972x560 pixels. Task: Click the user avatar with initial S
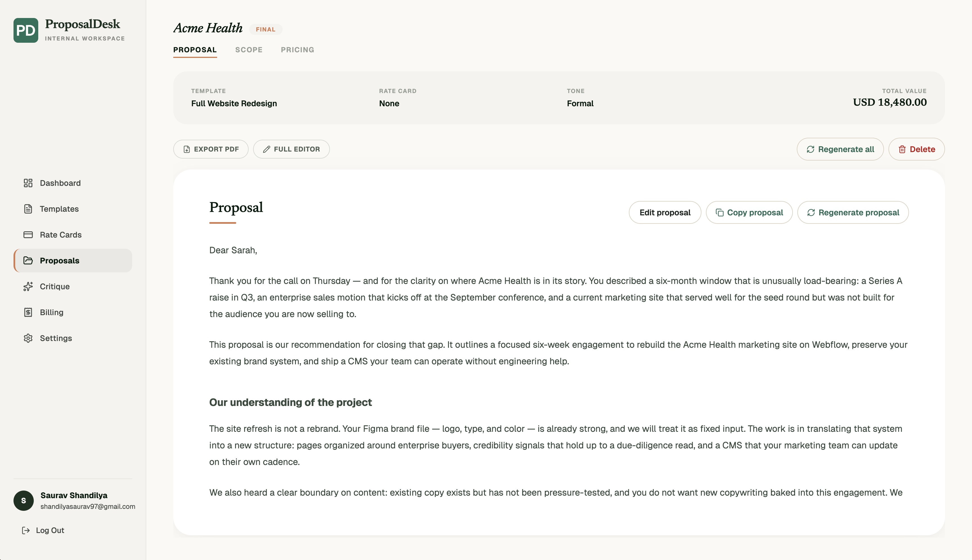click(23, 500)
